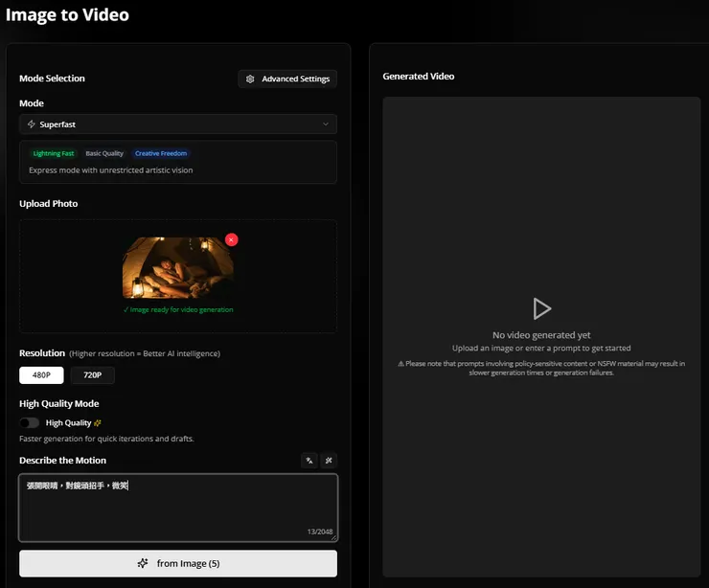Viewport: 709px width, 588px height.
Task: Remove uploaded photo with red X
Action: click(232, 239)
